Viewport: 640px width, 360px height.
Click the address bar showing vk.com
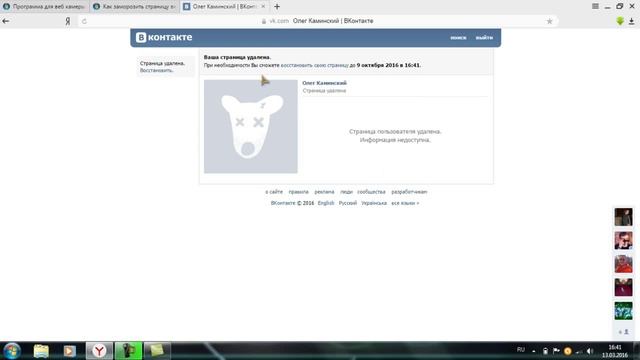[317, 21]
